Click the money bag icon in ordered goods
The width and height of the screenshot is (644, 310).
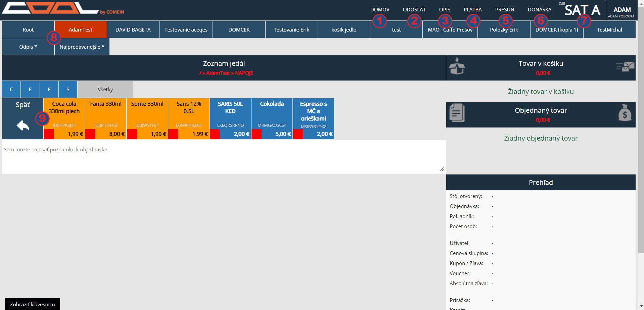pyautogui.click(x=625, y=113)
